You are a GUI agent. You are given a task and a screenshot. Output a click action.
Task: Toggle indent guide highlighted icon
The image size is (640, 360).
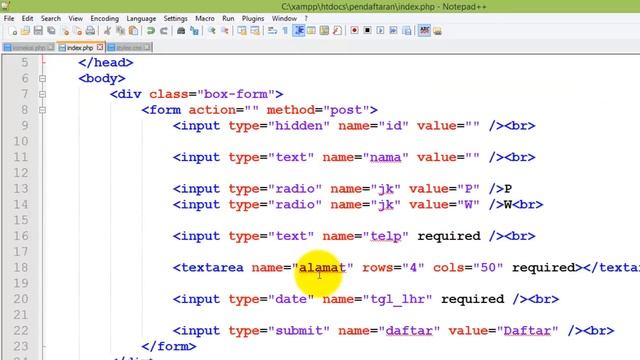point(299,31)
